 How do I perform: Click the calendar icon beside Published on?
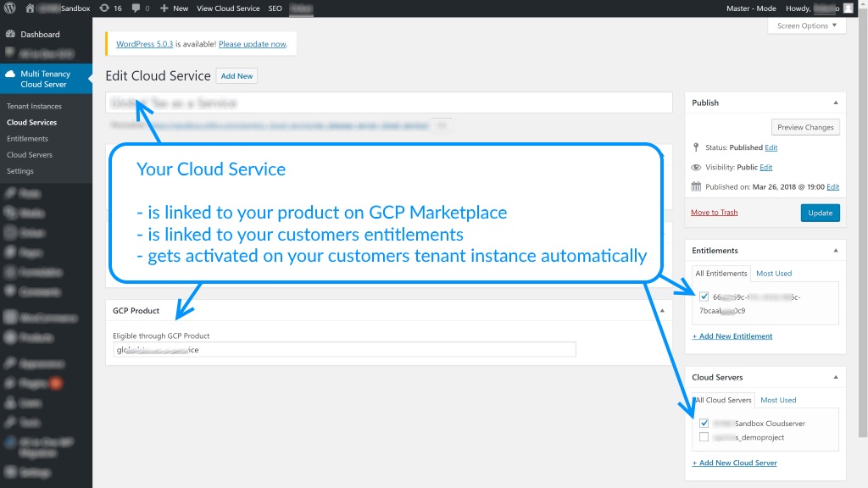[x=696, y=186]
